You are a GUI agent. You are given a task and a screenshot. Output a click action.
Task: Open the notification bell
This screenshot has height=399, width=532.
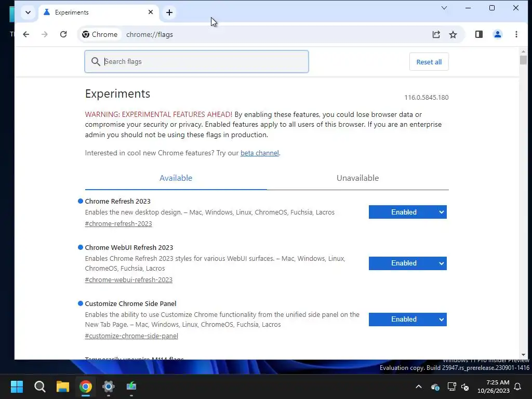pos(518,387)
